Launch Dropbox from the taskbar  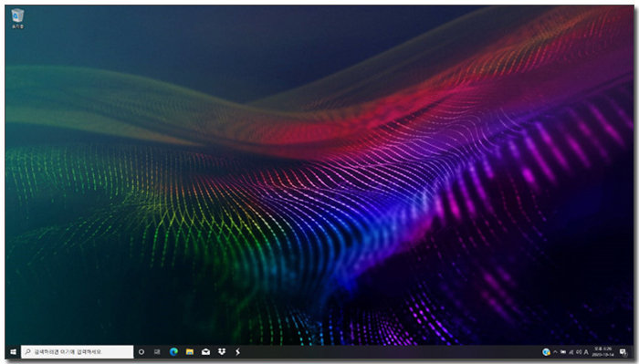tap(222, 352)
